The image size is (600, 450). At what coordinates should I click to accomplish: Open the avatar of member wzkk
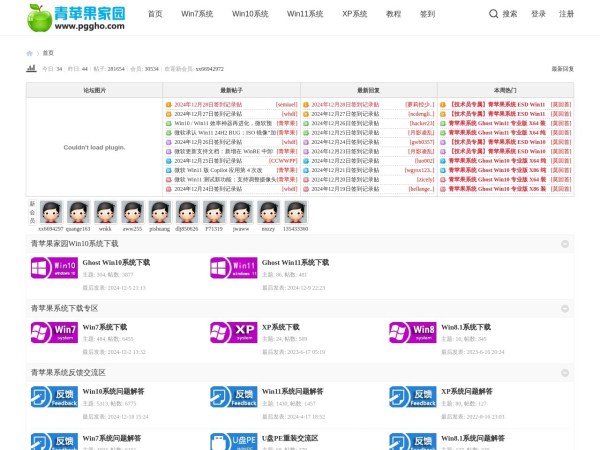105,212
